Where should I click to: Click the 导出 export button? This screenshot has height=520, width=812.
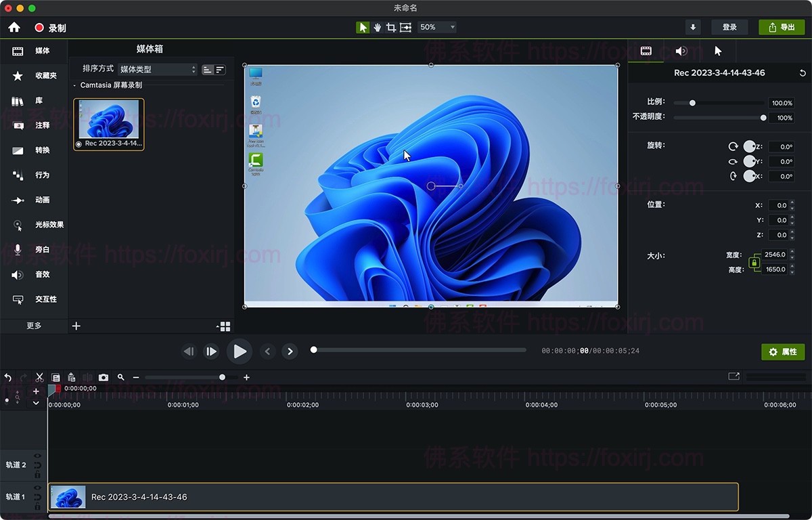click(782, 26)
